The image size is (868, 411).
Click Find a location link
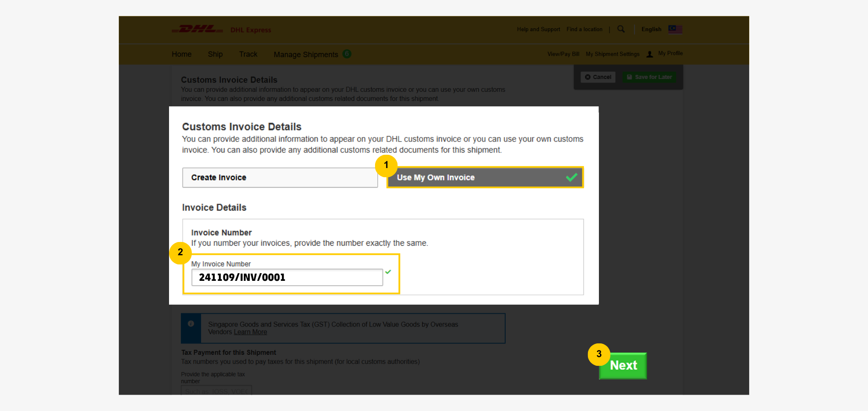584,29
